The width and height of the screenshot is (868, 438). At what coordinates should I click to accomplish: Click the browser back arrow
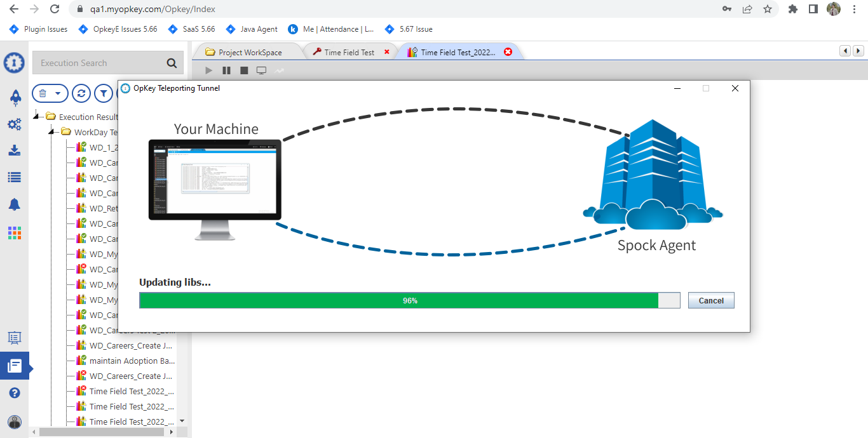14,9
